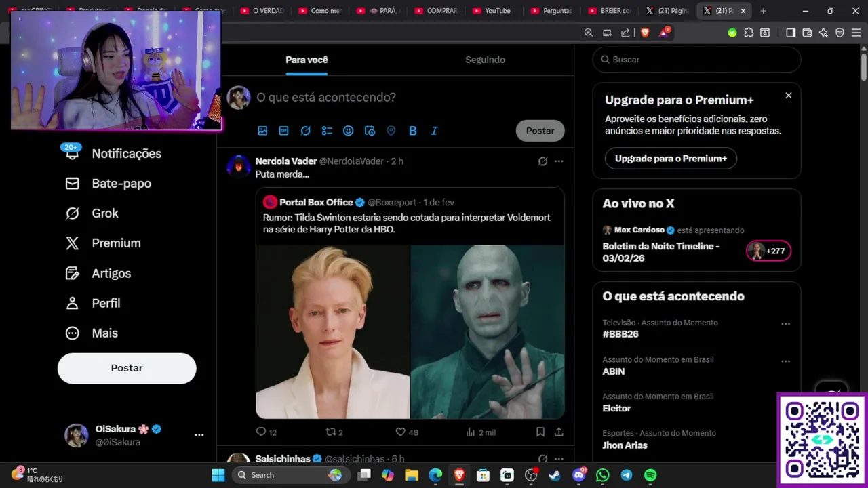This screenshot has height=488, width=868.
Task: Open emoji picker in composer
Action: tap(349, 131)
